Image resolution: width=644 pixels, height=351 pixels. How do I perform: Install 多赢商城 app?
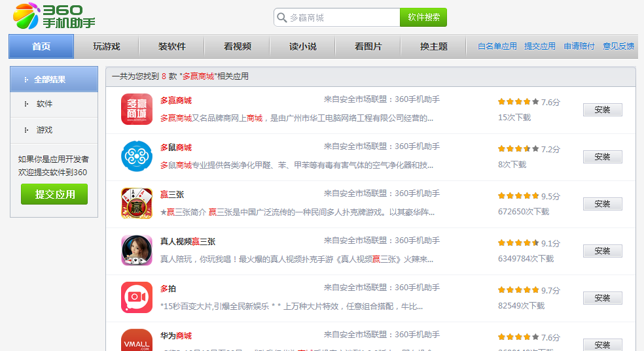(603, 109)
